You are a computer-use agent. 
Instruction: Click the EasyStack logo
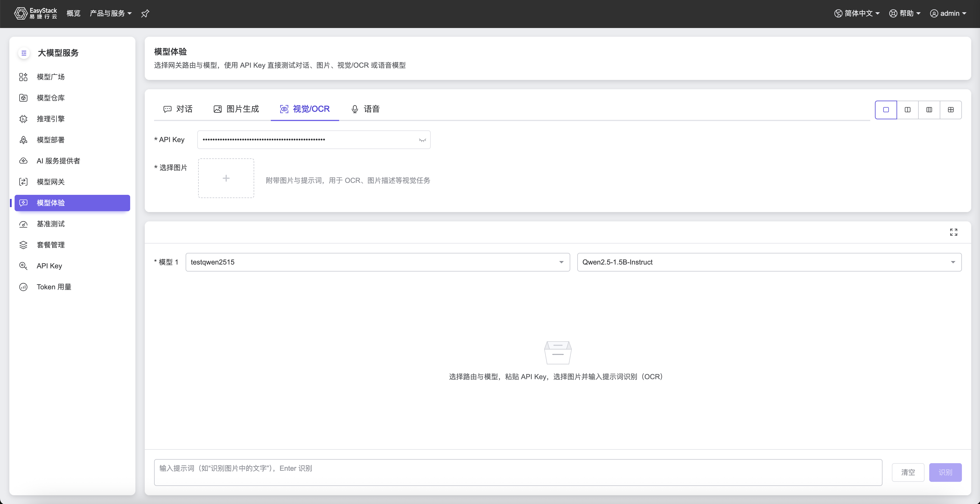[36, 13]
